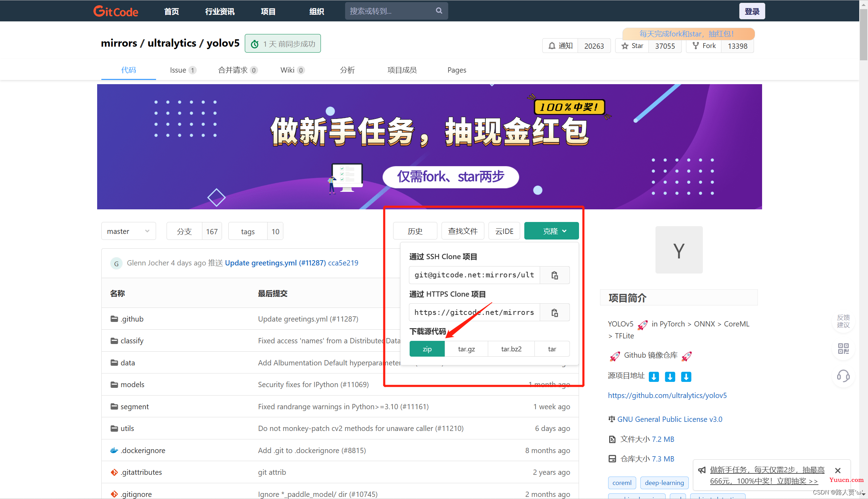Download source code as tar.gz
This screenshot has height=499, width=868.
(x=466, y=349)
